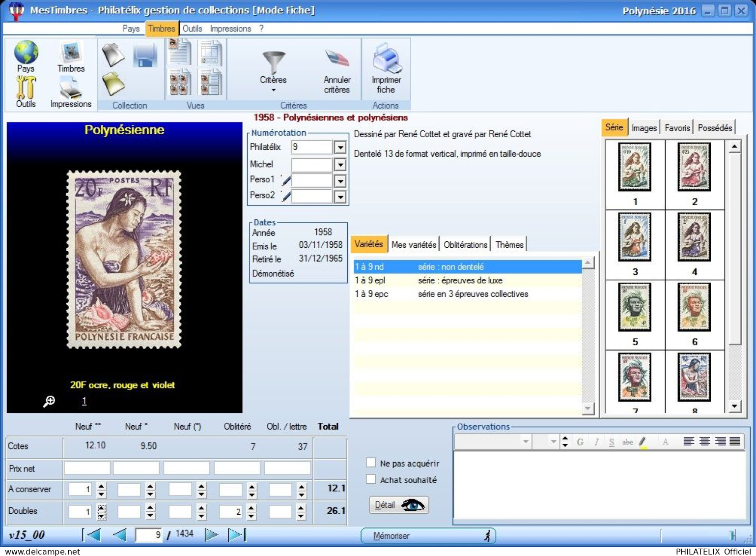
Task: Click the record number field showing 9
Action: (x=149, y=535)
